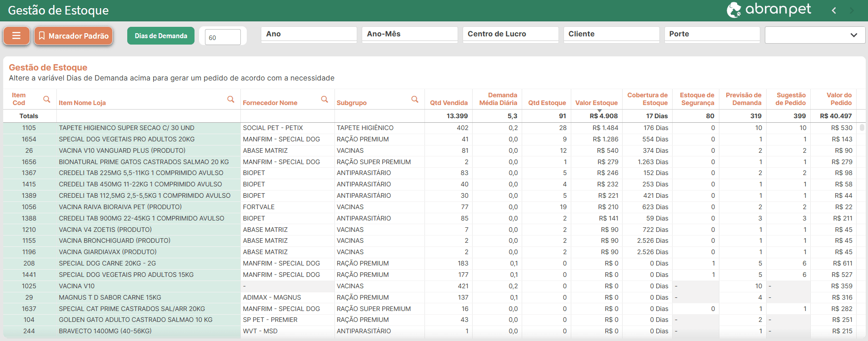Open search for Item Nome Loja column

[x=231, y=99]
